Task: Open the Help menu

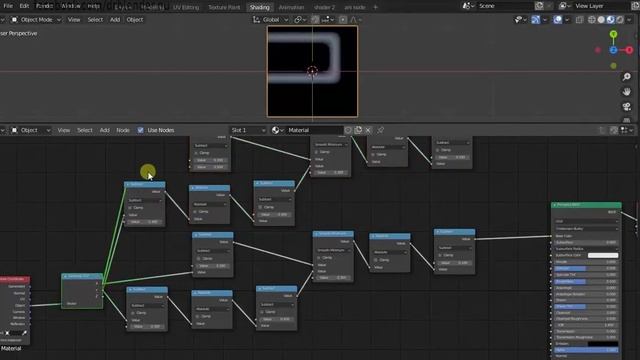Action: 93,6
